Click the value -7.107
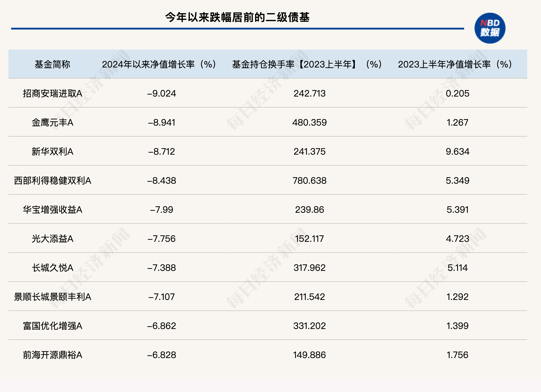 (x=161, y=297)
